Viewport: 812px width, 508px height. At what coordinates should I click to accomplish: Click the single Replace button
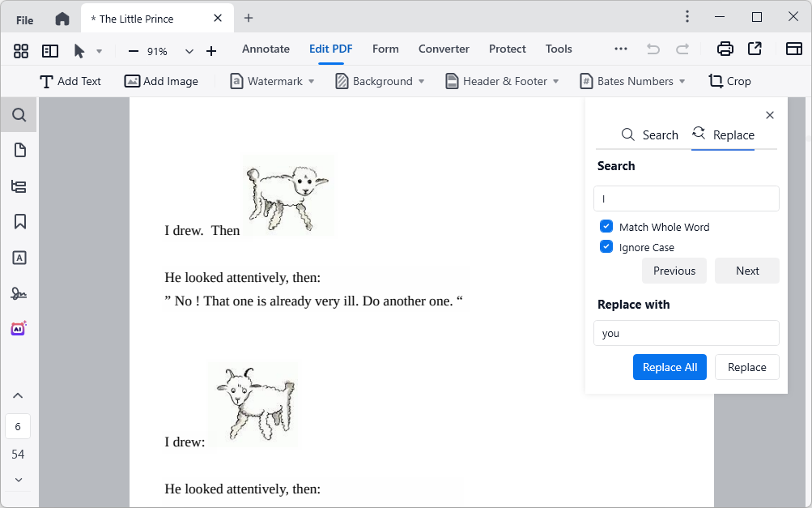click(x=746, y=367)
